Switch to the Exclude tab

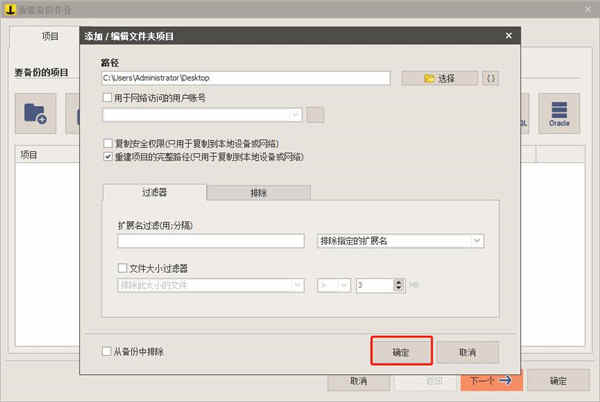pyautogui.click(x=258, y=192)
